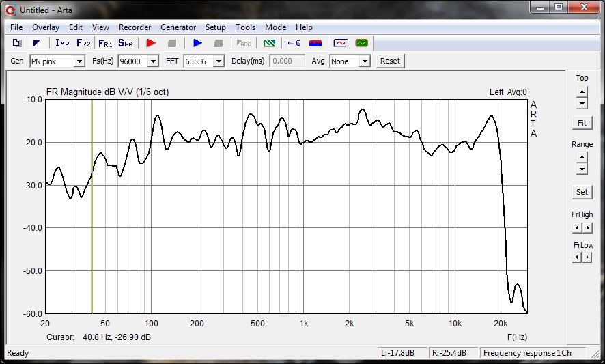This screenshot has width=605, height=364.
Task: Click FrLow right arrow
Action: coord(587,257)
